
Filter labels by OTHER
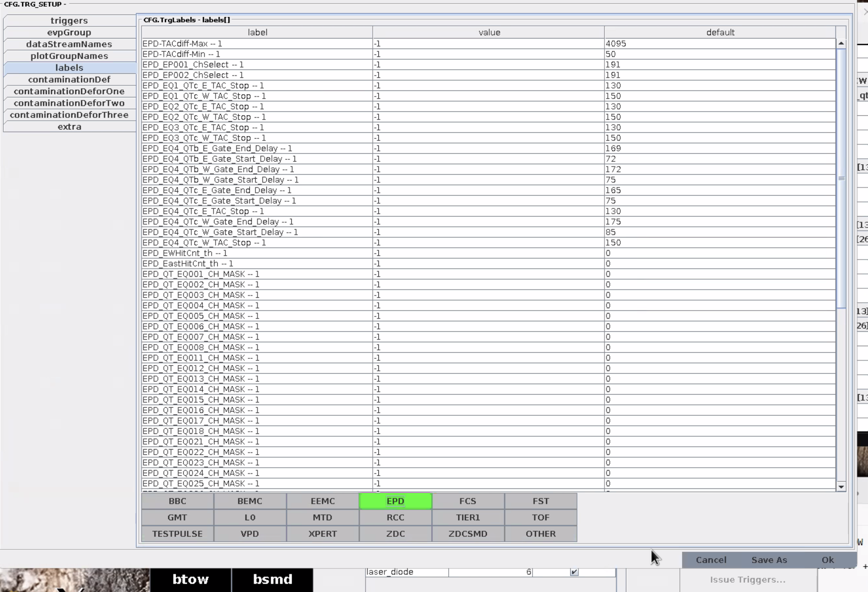[x=540, y=534]
